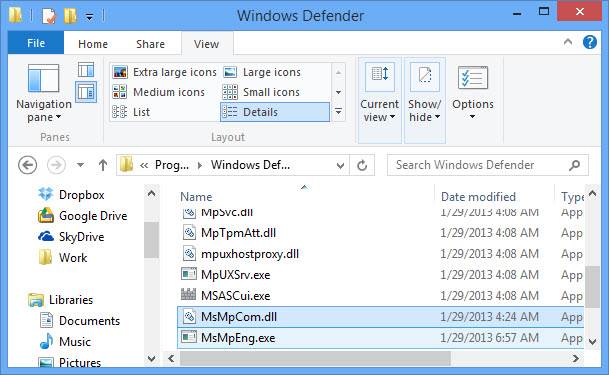Screen dimensions: 609x375
Task: Open the Show/hide dropdown
Action: click(425, 101)
